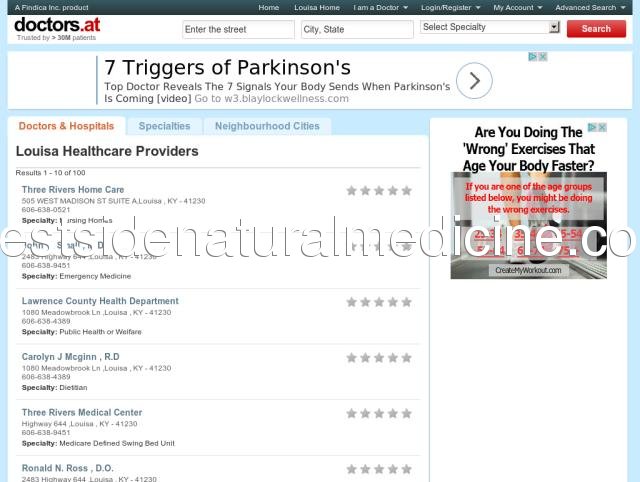Select the Doctors & Hospitals tab
The width and height of the screenshot is (640, 482).
(67, 126)
